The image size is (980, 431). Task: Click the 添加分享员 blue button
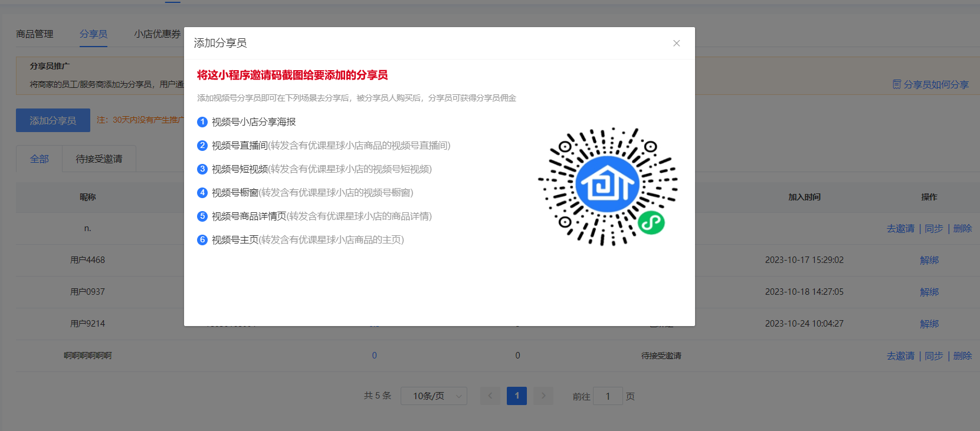(53, 120)
